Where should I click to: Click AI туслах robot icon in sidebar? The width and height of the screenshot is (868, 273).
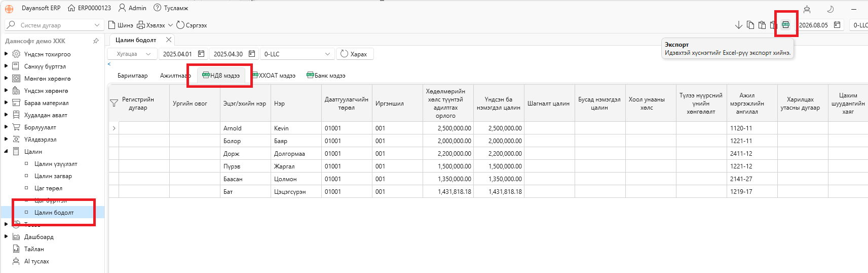(x=16, y=261)
